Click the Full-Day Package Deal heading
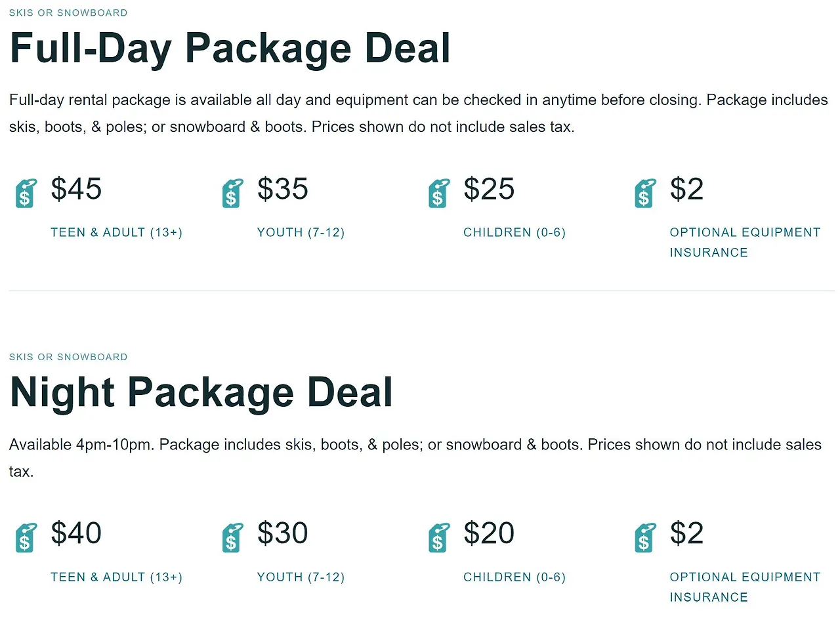Screen dimensions: 840x618 (x=230, y=48)
